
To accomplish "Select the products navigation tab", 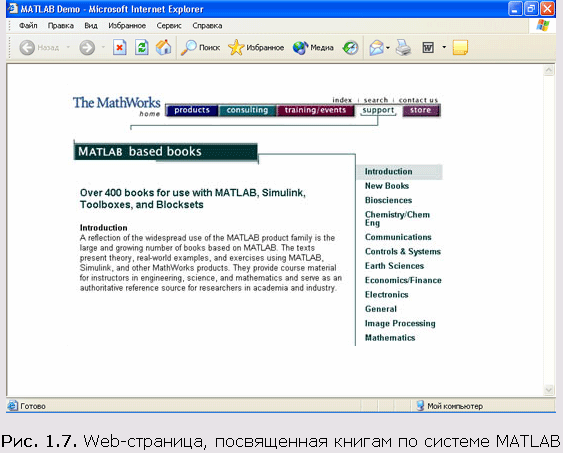I will coord(192,110).
